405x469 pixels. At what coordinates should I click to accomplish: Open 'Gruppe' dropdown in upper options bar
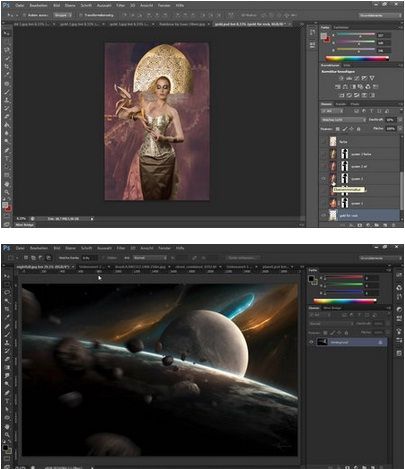(x=63, y=15)
